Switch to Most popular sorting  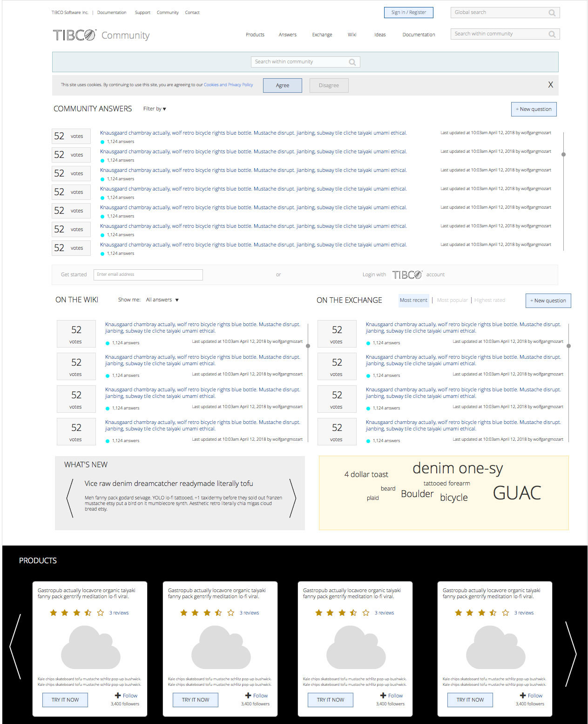[452, 300]
